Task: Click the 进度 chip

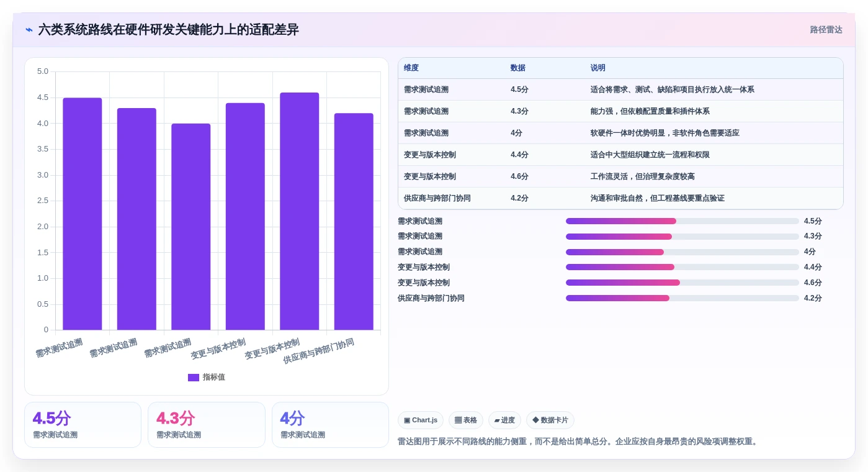Action: pos(504,420)
